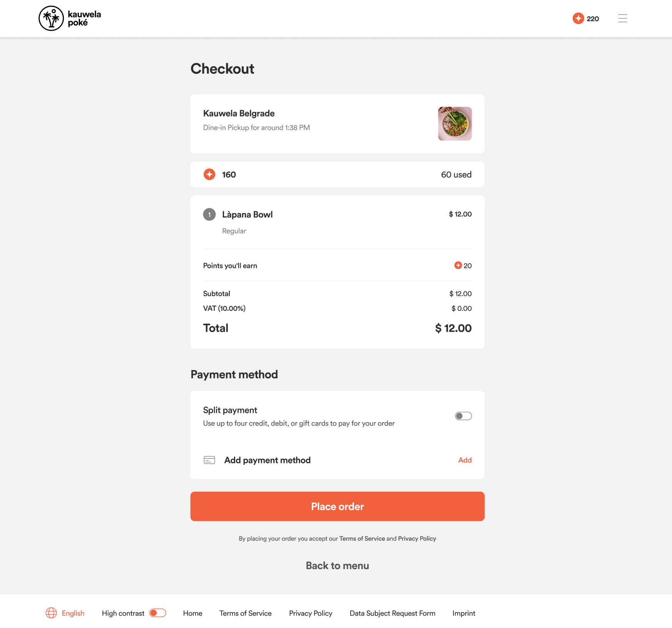
Task: Click the poke bowl thumbnail image
Action: [455, 124]
